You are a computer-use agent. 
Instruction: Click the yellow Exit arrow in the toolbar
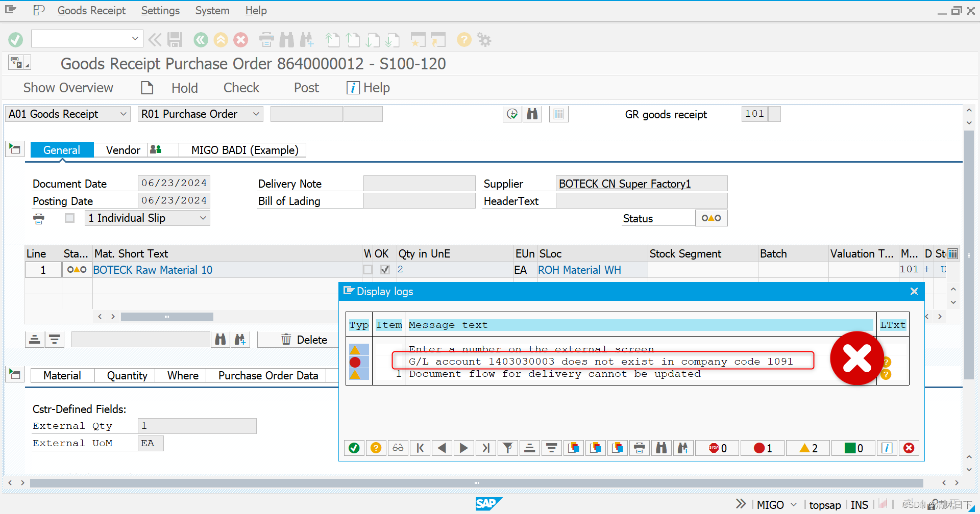click(221, 40)
